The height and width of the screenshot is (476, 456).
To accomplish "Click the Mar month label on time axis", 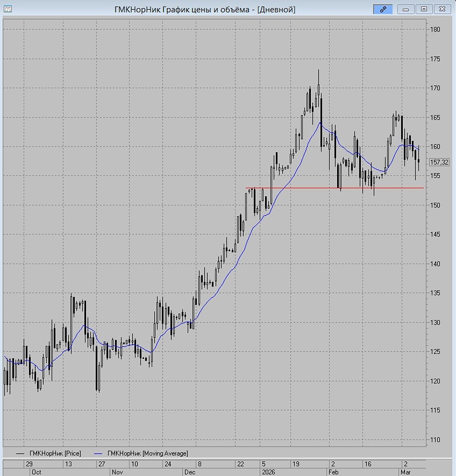I will (405, 472).
